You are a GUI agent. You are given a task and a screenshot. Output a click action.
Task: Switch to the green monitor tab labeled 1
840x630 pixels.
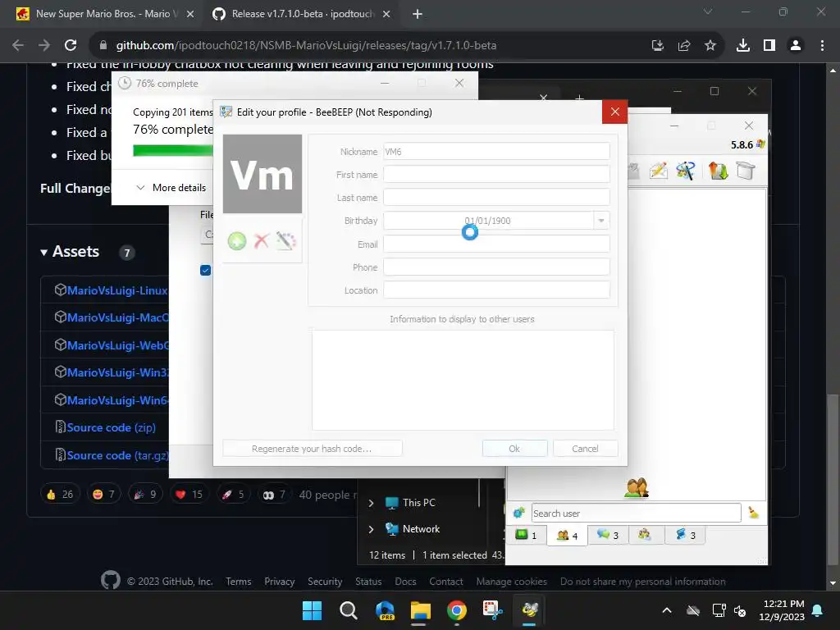[526, 535]
